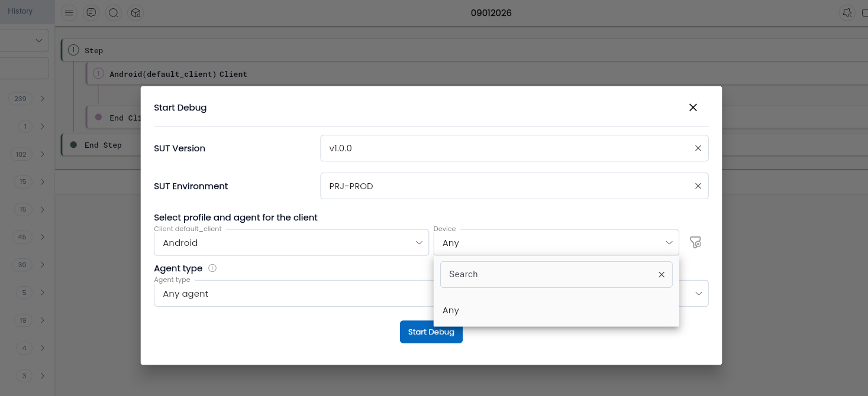Expand the sidebar row with count 239

(x=42, y=99)
